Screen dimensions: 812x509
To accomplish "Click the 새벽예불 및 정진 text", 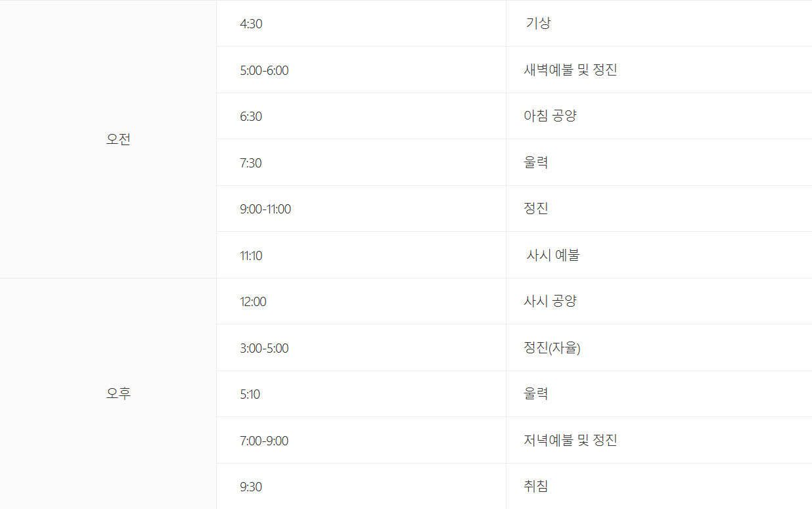I will 570,70.
